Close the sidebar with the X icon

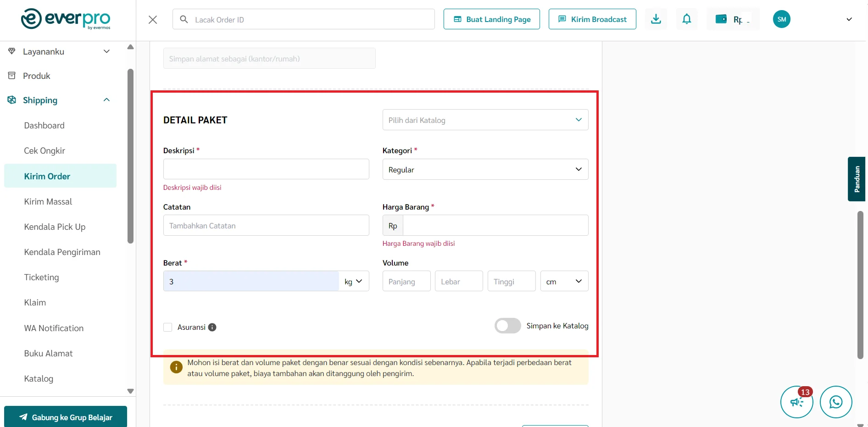point(153,20)
